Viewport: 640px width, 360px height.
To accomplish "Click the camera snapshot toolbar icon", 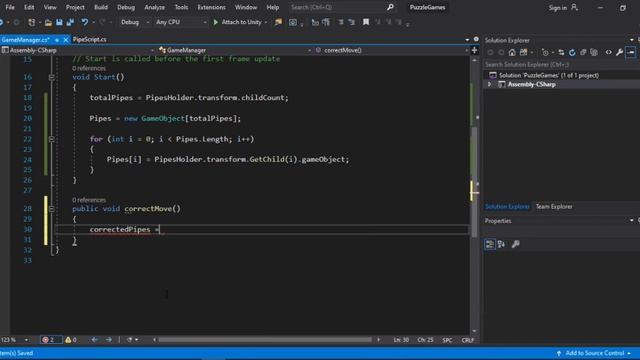I will pyautogui.click(x=293, y=22).
